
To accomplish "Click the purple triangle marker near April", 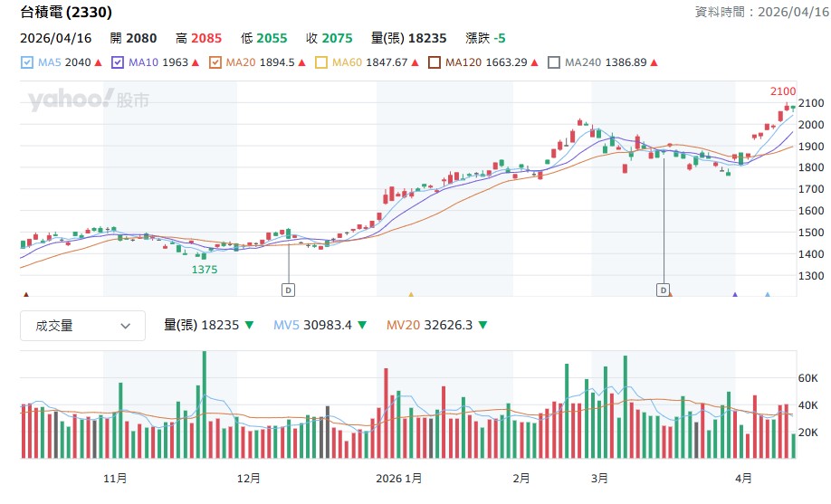I will point(734,294).
